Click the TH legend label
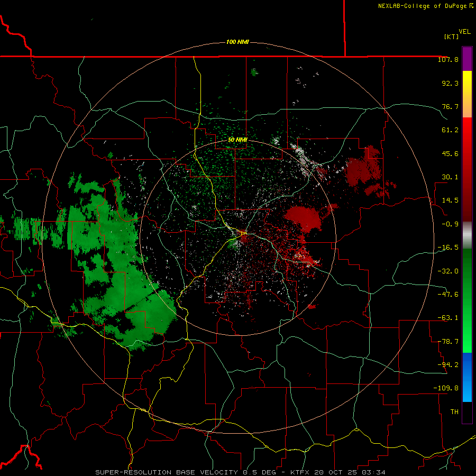Image resolution: width=476 pixels, height=476 pixels. 454,412
